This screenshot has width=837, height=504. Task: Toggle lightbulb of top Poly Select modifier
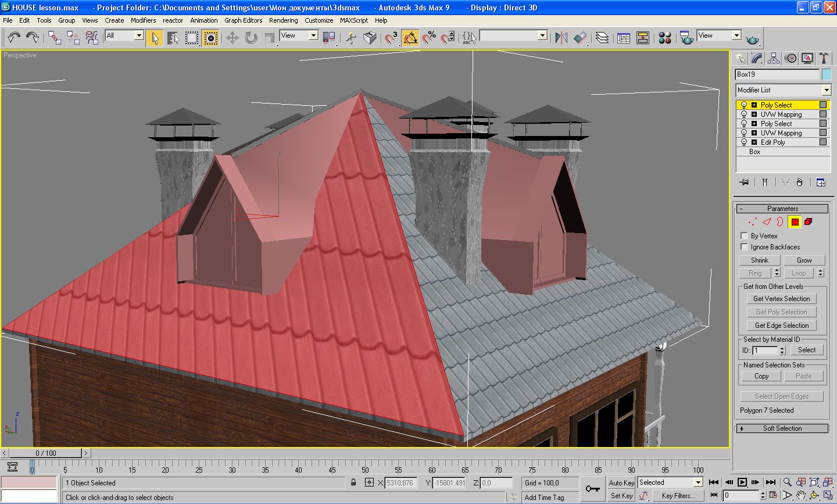point(744,105)
